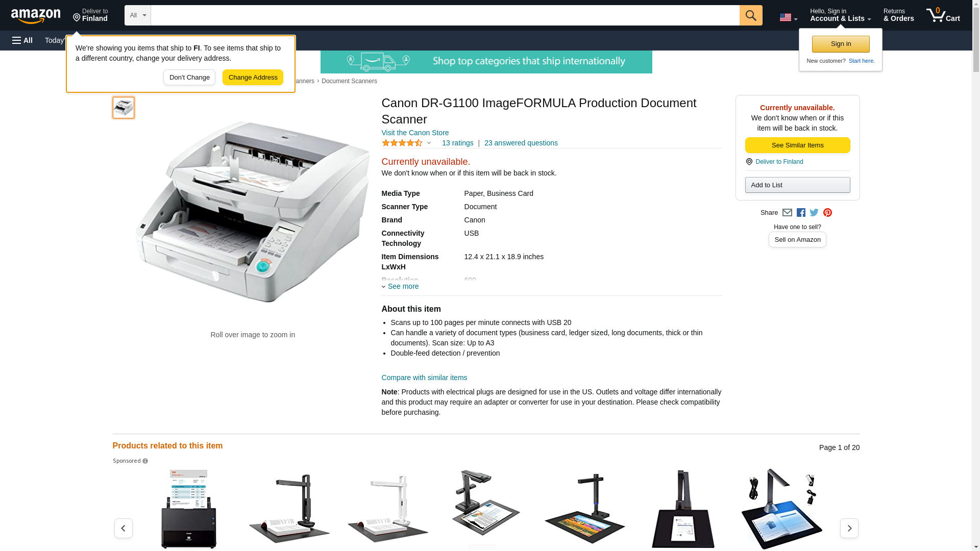Click the Change Address button
The height and width of the screenshot is (551, 980).
click(x=253, y=78)
